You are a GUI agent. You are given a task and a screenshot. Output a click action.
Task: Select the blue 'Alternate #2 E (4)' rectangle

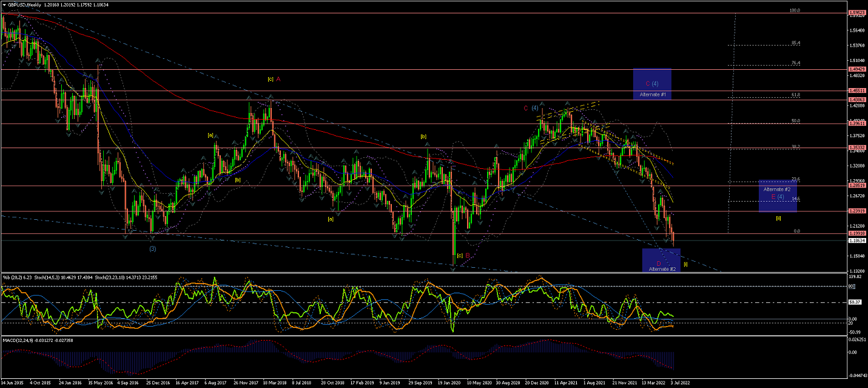click(x=777, y=196)
